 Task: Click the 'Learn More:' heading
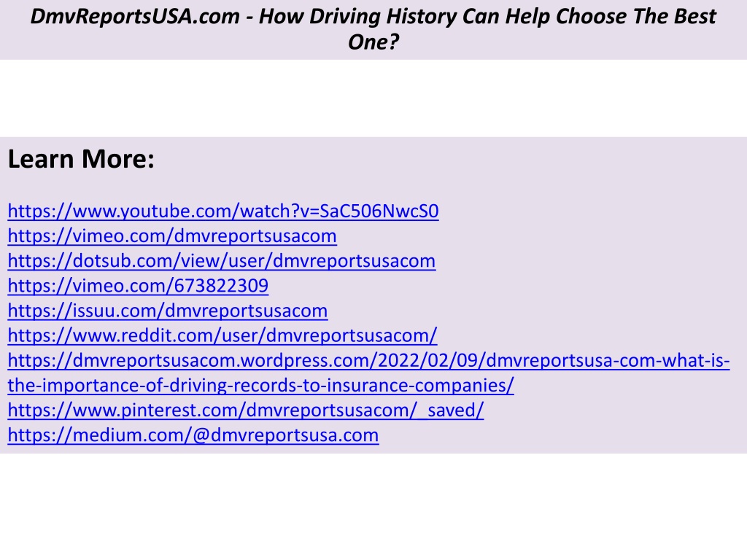click(x=81, y=158)
